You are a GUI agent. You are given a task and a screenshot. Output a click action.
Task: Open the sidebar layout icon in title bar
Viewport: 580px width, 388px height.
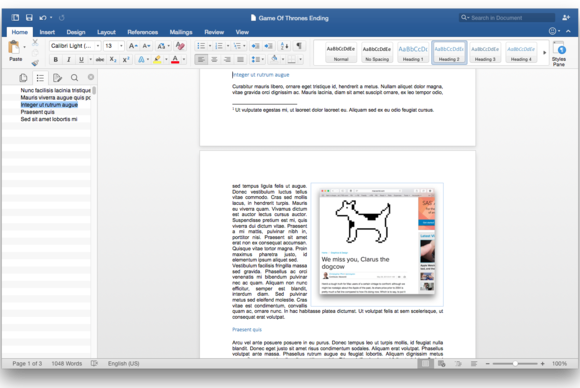point(15,17)
